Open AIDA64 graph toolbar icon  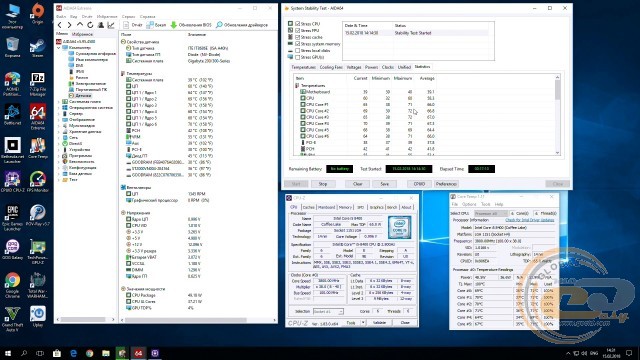[x=111, y=25]
